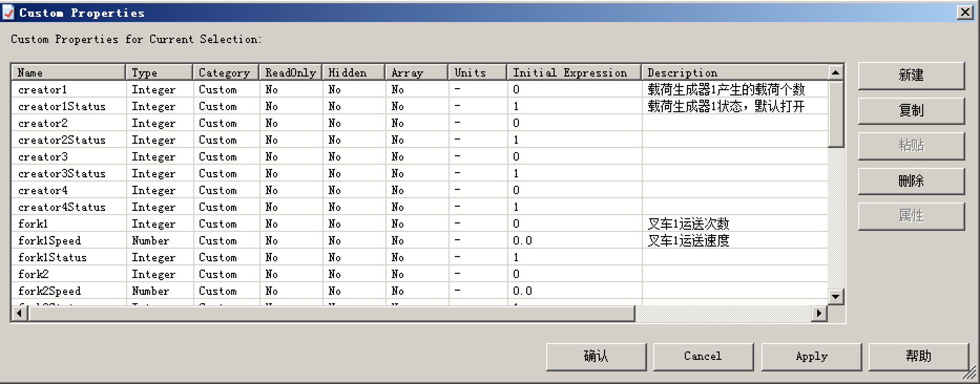This screenshot has width=980, height=384.
Task: Close the Custom Properties dialog
Action: (x=965, y=13)
